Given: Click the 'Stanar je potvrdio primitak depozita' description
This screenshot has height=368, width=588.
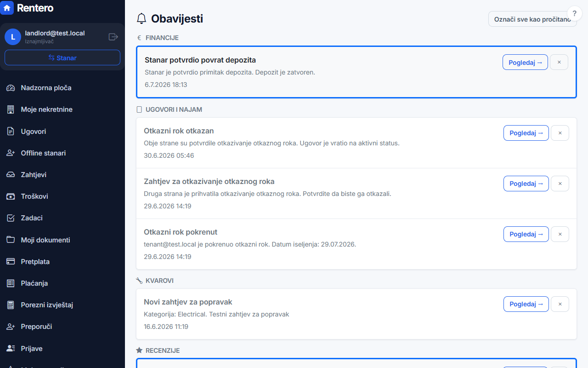Looking at the screenshot, I should click(x=230, y=72).
